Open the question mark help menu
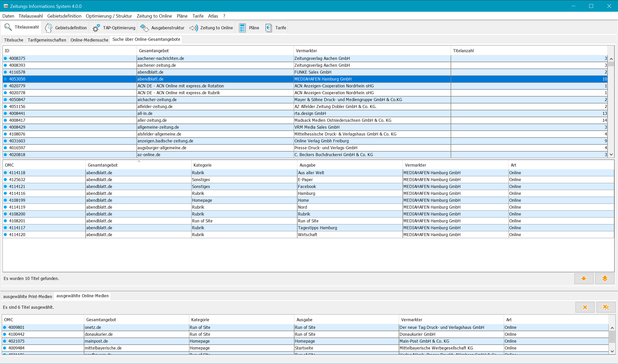This screenshot has height=364, width=618. point(224,16)
